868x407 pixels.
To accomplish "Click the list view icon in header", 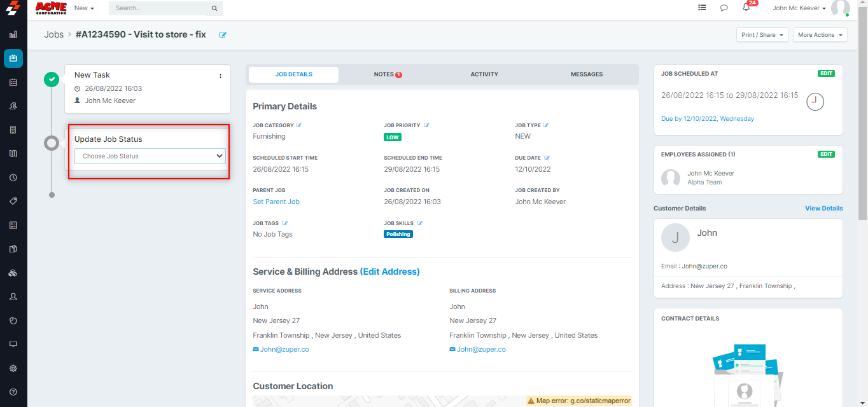I will pyautogui.click(x=702, y=8).
